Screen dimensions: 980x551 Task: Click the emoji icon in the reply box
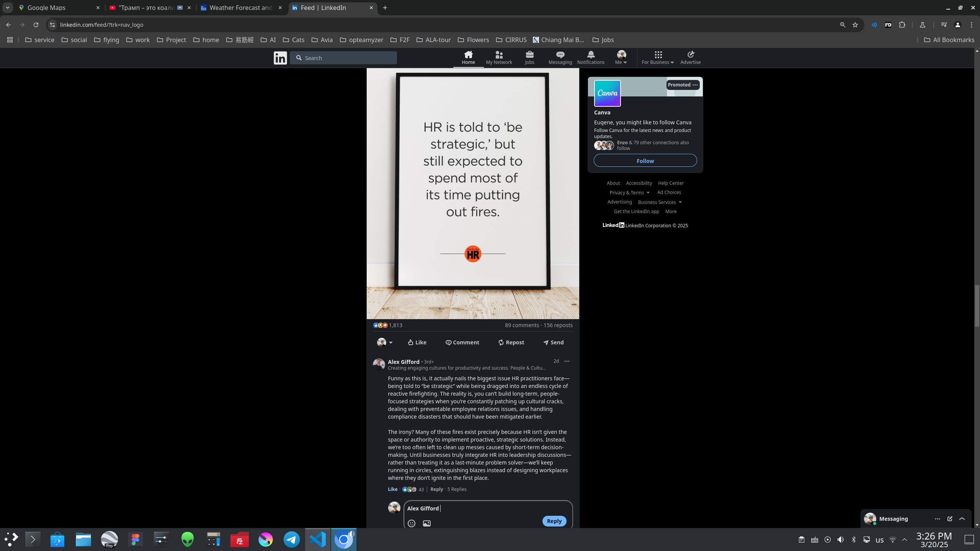click(x=412, y=523)
